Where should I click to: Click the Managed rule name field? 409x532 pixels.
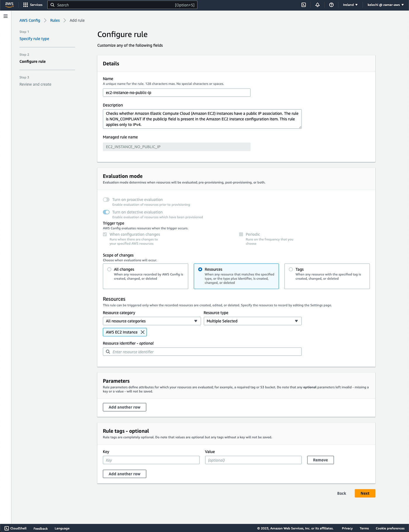176,147
